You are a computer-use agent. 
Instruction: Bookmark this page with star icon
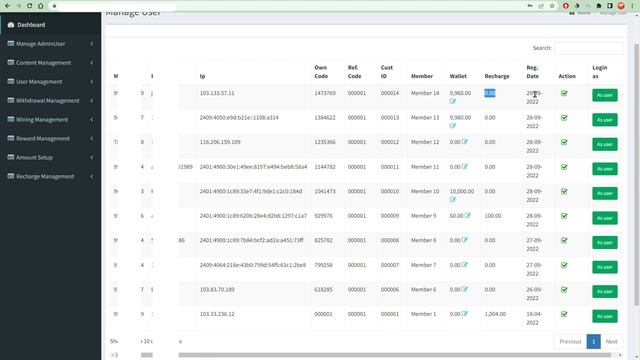coord(552,6)
